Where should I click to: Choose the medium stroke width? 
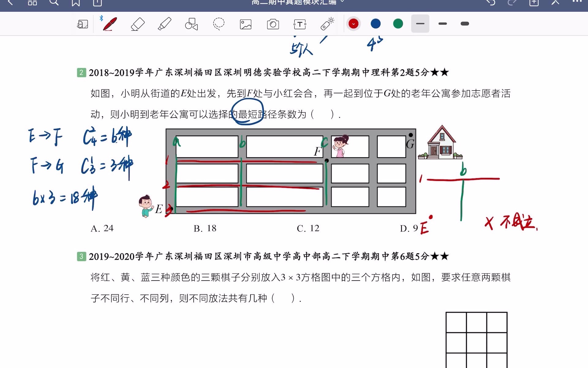(x=443, y=24)
